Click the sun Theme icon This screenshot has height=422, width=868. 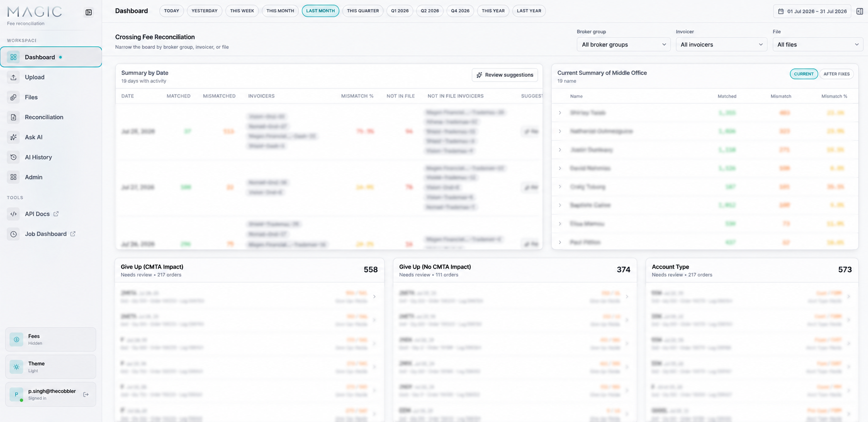point(16,367)
